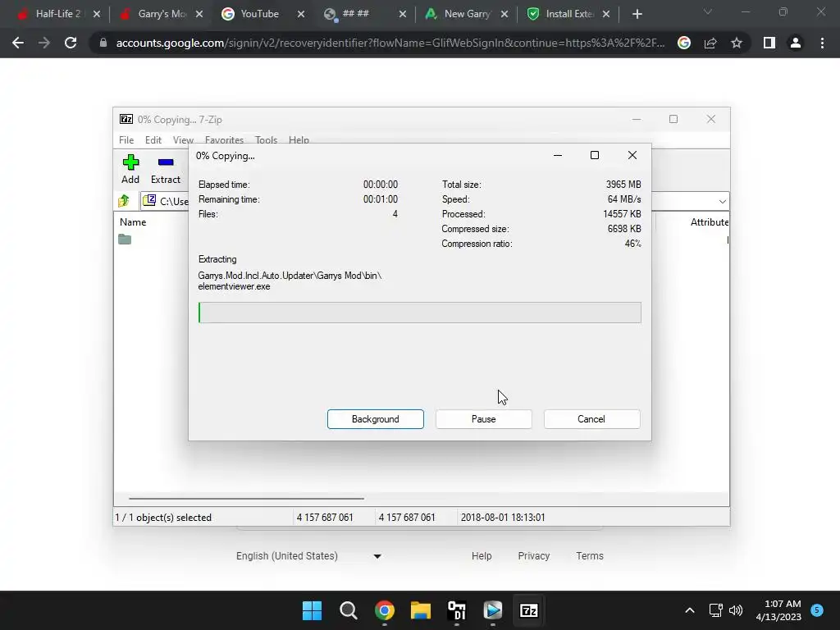Pause the 7-Zip extraction
The height and width of the screenshot is (630, 840).
(x=483, y=419)
